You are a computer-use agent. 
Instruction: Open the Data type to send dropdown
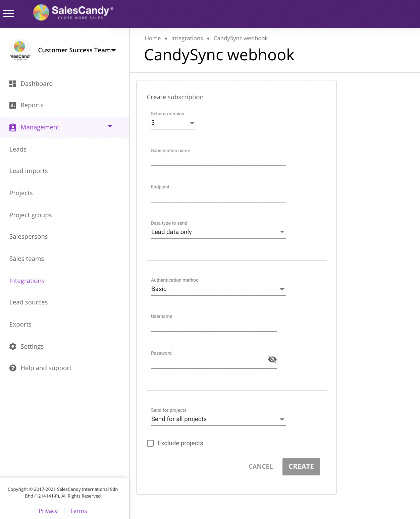[x=218, y=232]
